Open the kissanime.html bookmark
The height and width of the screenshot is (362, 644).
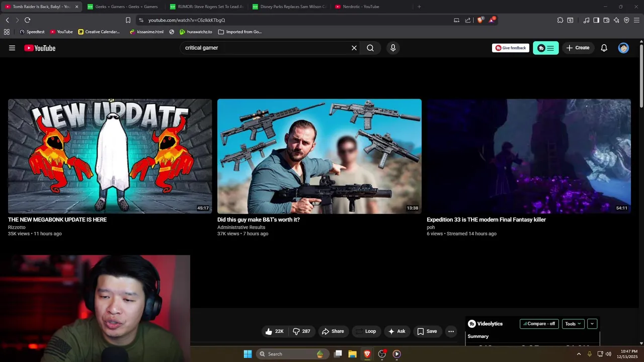(146, 32)
